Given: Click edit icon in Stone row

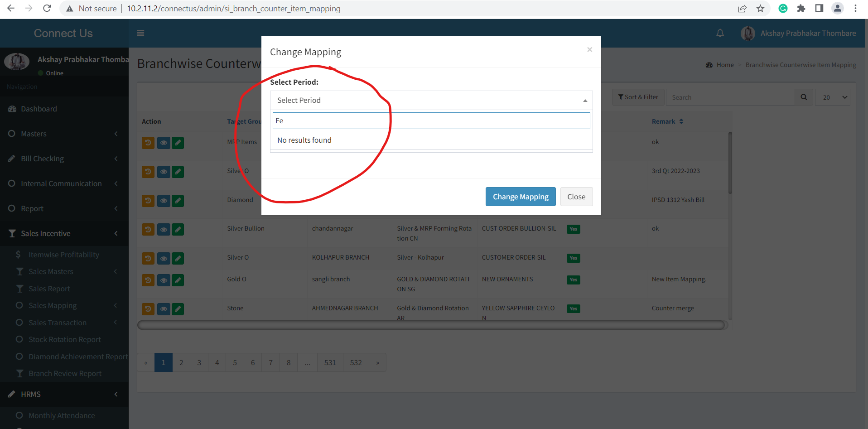Looking at the screenshot, I should [x=178, y=309].
